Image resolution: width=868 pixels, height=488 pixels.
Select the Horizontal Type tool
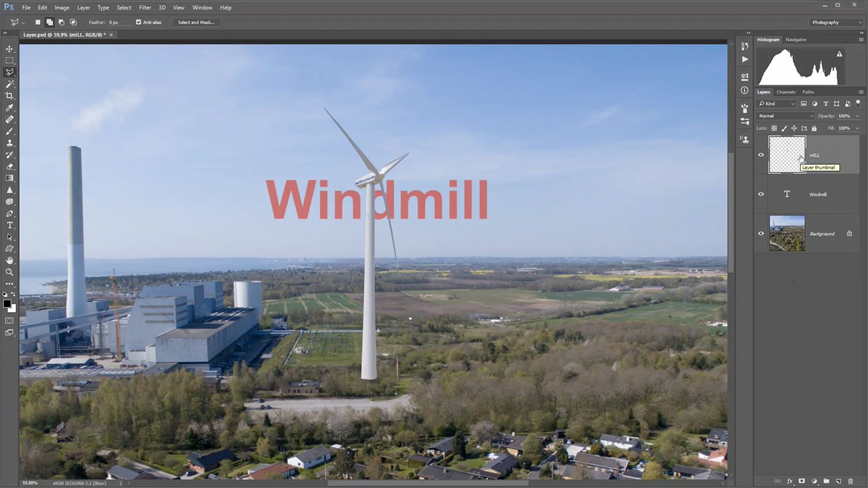pos(9,225)
